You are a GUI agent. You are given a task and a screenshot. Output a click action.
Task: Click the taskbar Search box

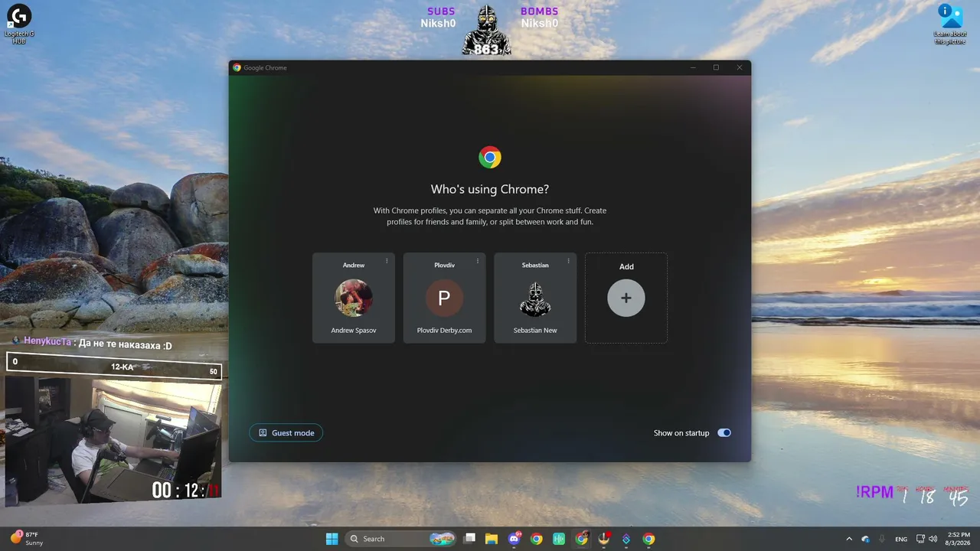(402, 539)
